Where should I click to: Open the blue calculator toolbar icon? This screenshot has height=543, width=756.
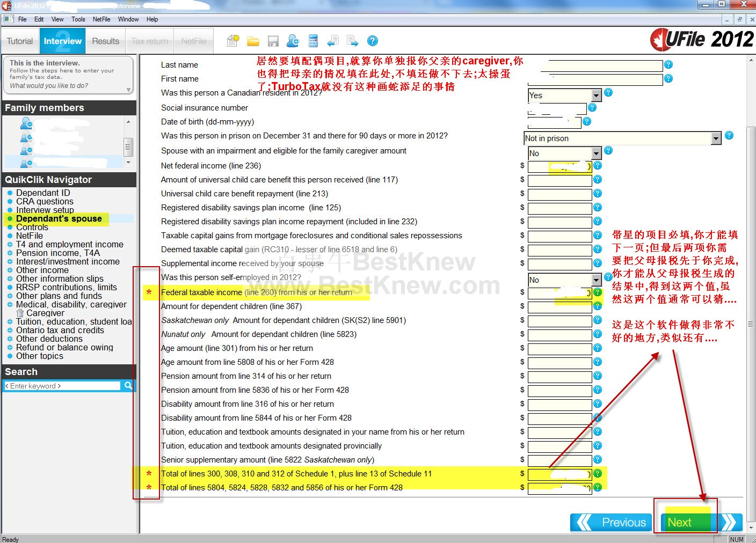pos(313,41)
